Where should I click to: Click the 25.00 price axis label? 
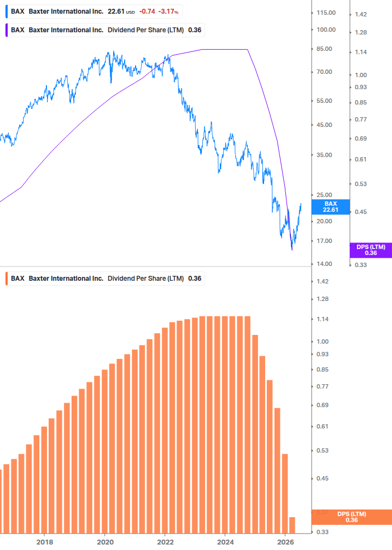[x=324, y=195]
